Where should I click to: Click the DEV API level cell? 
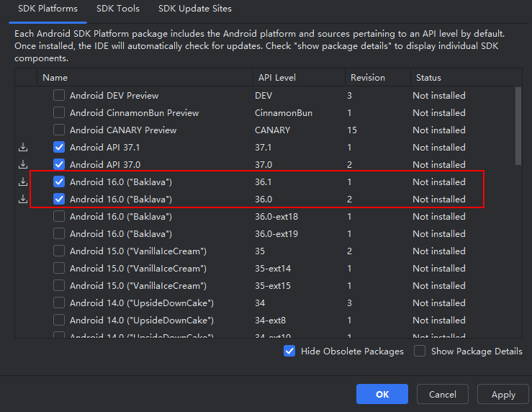click(x=263, y=96)
